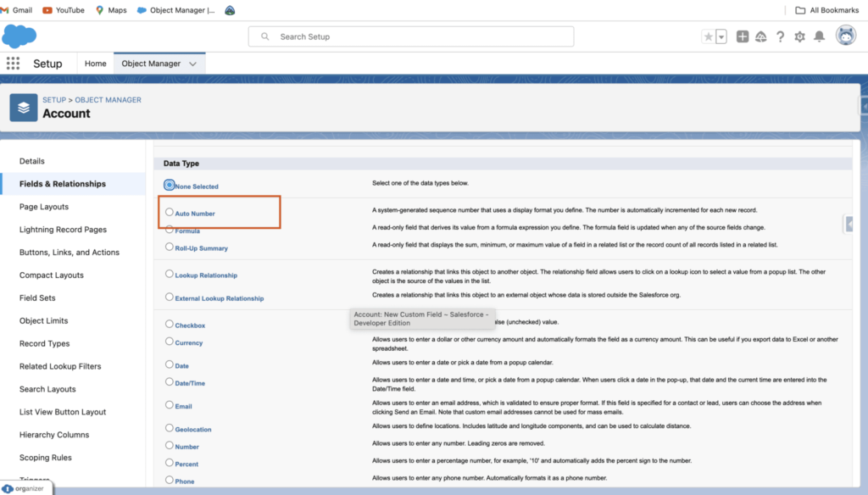Screen dimensions: 868x495
Task: Open Guidance Center with the Trailhead icon
Action: (x=761, y=36)
